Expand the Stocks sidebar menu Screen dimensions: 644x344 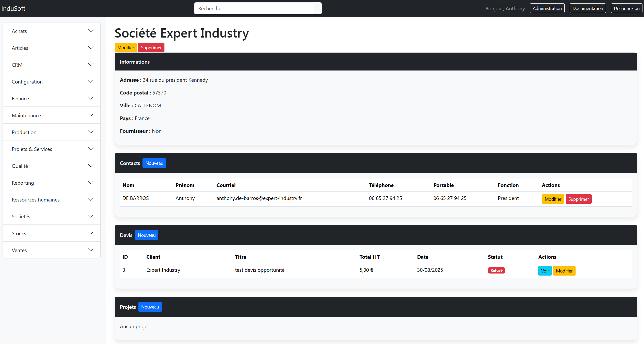(51, 233)
